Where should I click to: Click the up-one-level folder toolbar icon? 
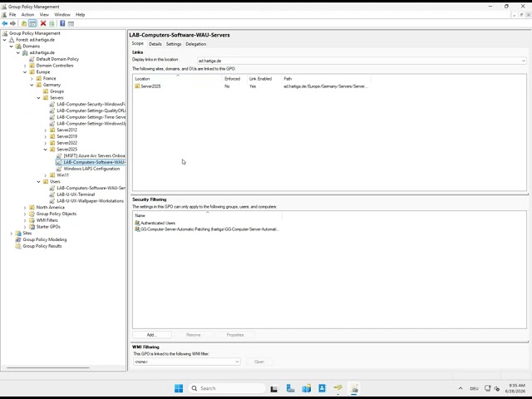pos(24,23)
